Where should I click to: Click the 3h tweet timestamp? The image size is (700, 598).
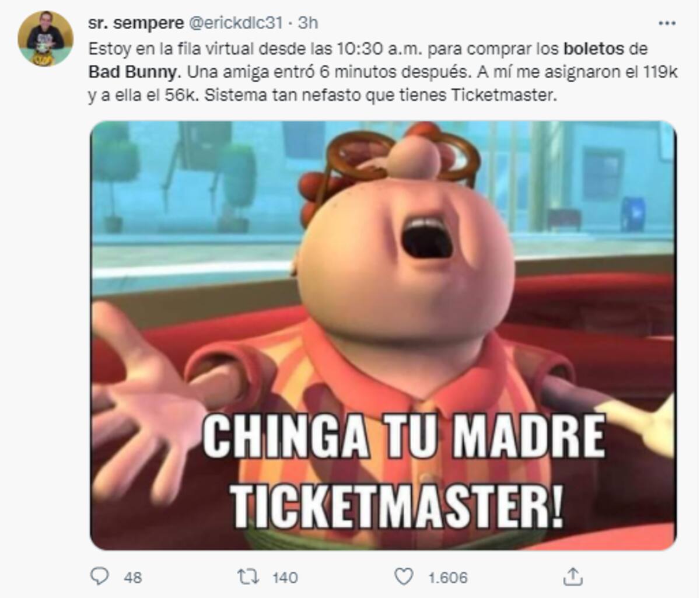[x=308, y=23]
